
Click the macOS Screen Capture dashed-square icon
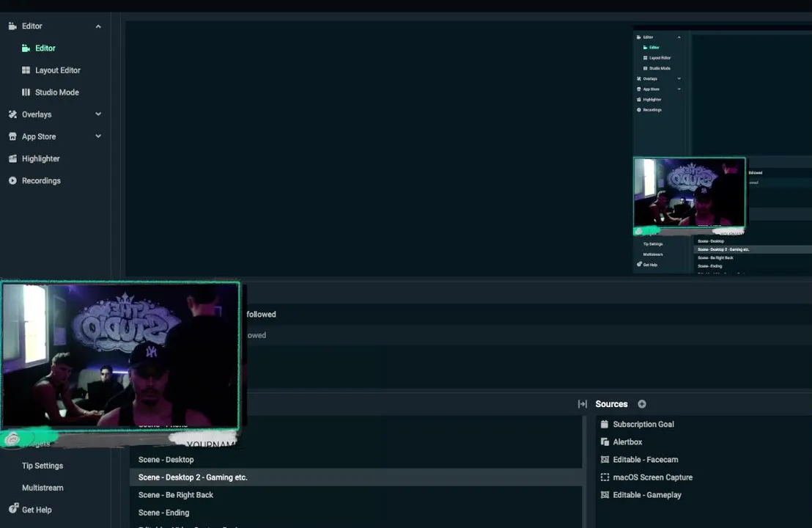click(605, 477)
